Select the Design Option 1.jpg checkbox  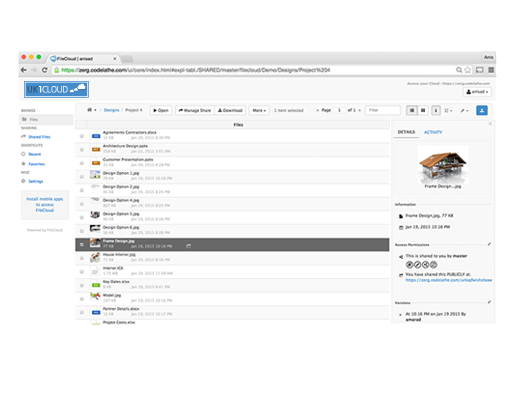(82, 177)
